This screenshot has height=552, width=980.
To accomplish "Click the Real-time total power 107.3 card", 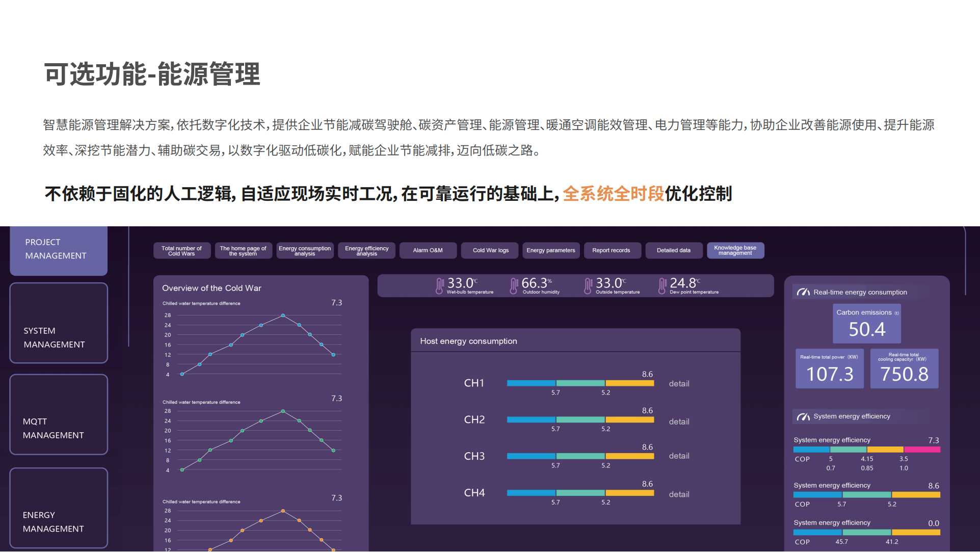I will 829,369.
